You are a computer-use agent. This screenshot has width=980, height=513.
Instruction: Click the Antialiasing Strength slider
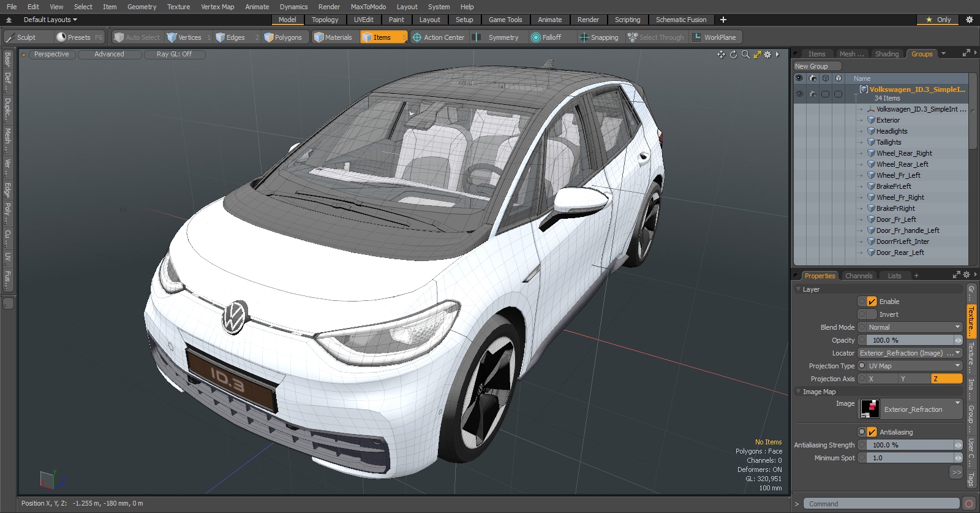tap(910, 445)
